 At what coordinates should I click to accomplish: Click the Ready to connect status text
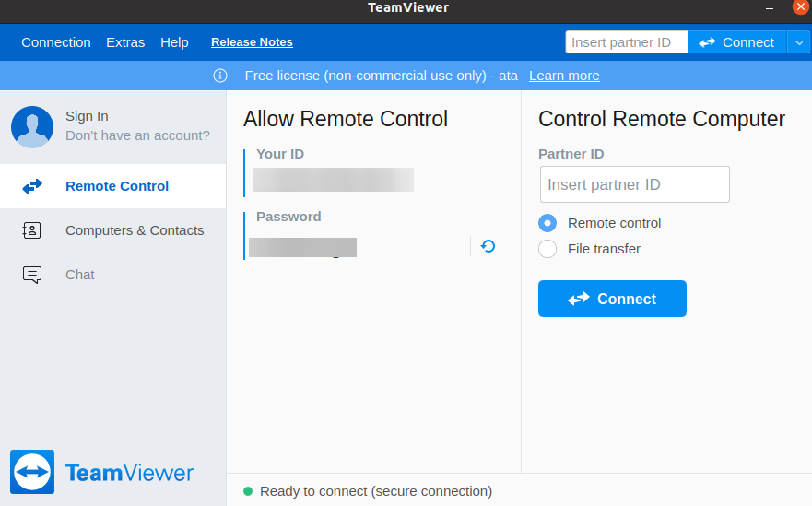tap(376, 491)
